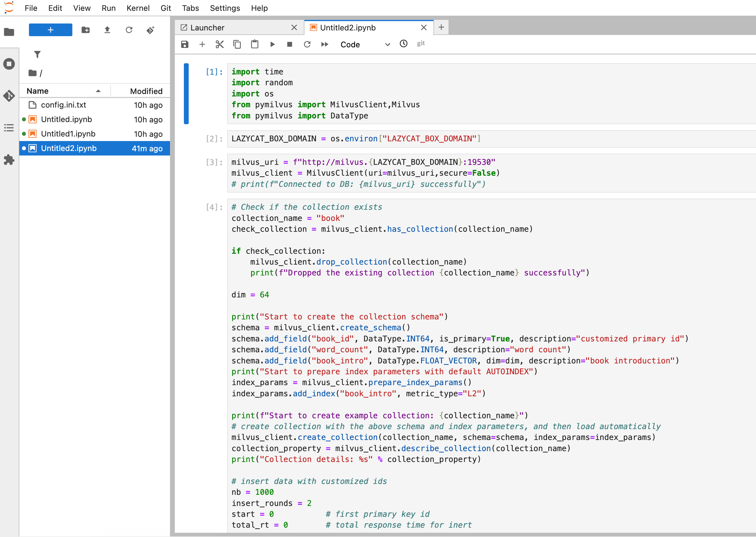756x537 pixels.
Task: Open the Running Terminals and Kernels sidebar
Action: pos(9,64)
